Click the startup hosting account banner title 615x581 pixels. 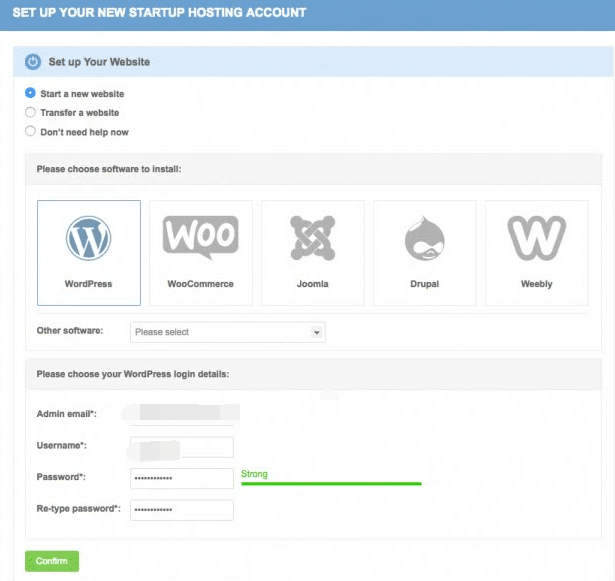[159, 13]
